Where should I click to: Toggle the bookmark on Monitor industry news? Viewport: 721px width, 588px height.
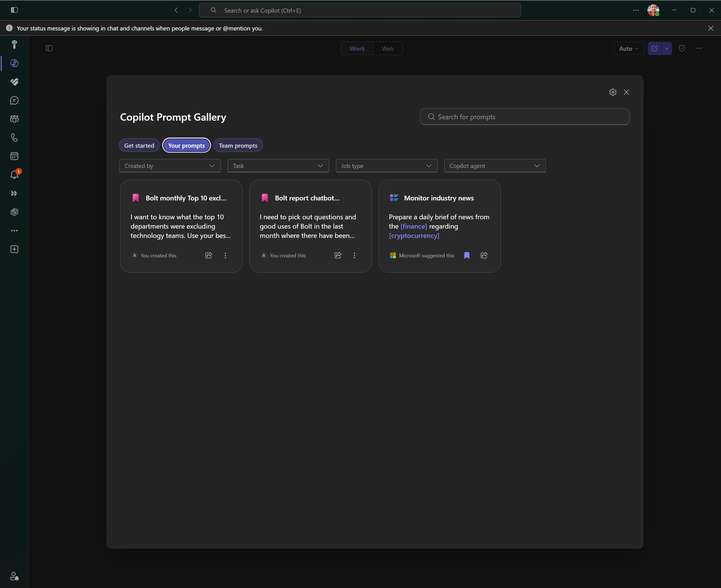[x=467, y=255]
